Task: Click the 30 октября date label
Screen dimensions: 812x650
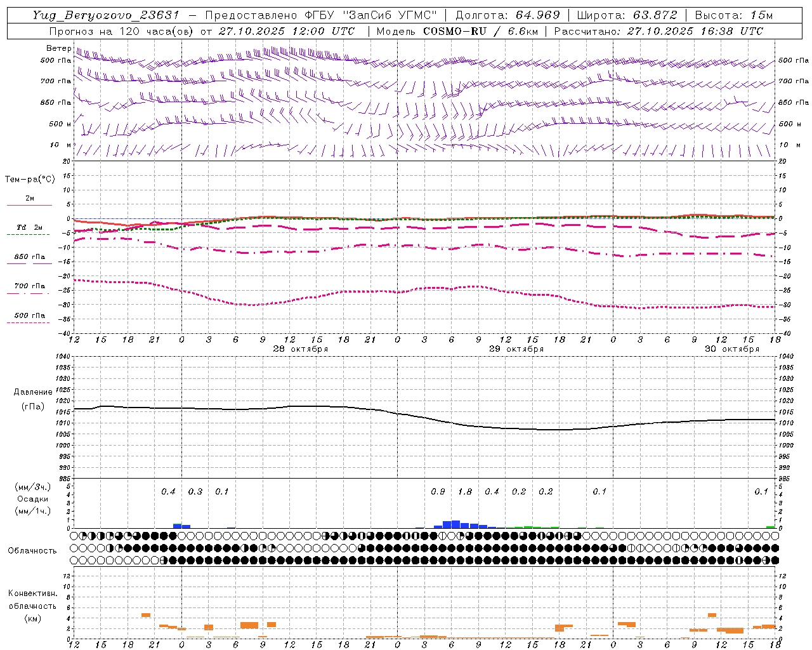Action: click(732, 349)
